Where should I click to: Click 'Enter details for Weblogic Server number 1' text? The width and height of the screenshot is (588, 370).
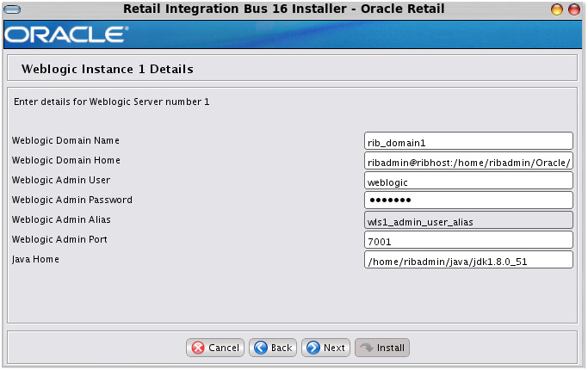(x=111, y=102)
